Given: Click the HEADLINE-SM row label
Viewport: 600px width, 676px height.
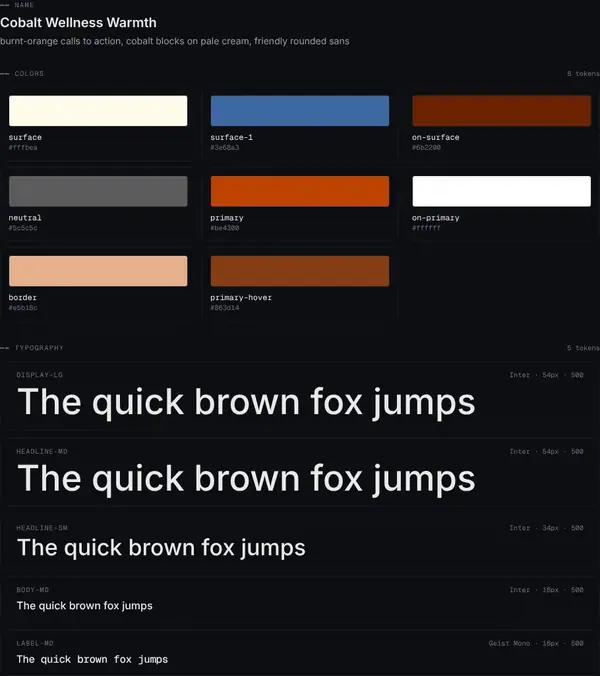Looking at the screenshot, I should (x=42, y=528).
